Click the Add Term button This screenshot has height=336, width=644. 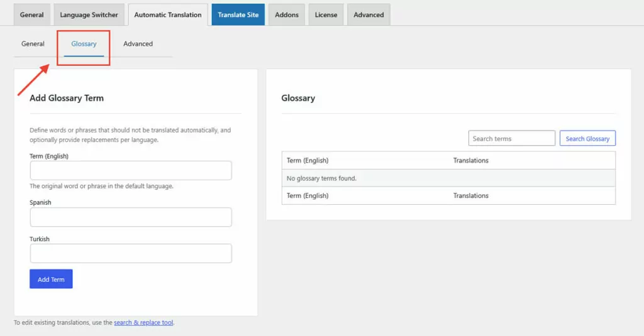51,279
